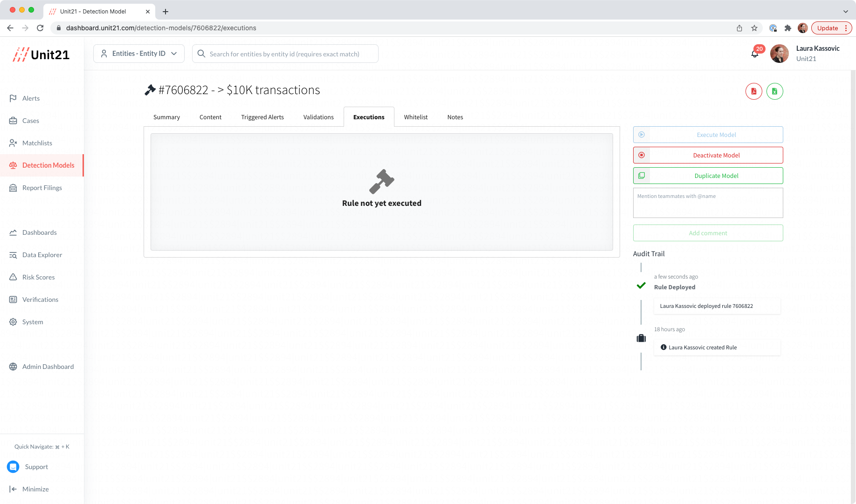Screen dimensions: 856x504
Task: Open a new browser tab
Action: point(166,12)
